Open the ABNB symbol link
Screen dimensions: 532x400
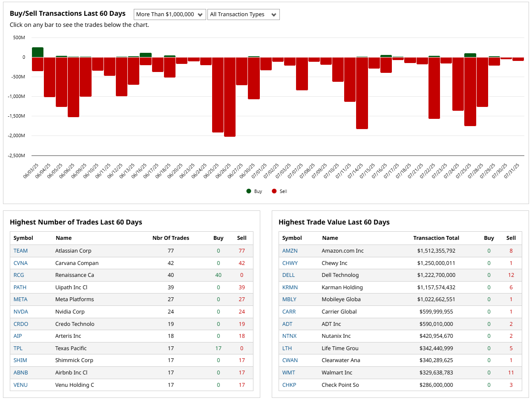pyautogui.click(x=20, y=373)
